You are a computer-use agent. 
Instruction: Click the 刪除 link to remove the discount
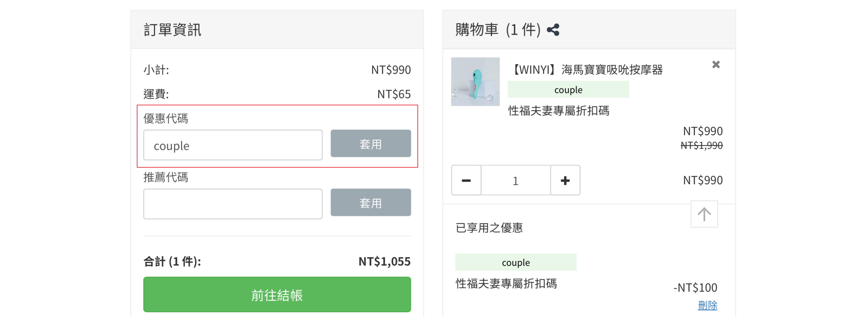(707, 305)
